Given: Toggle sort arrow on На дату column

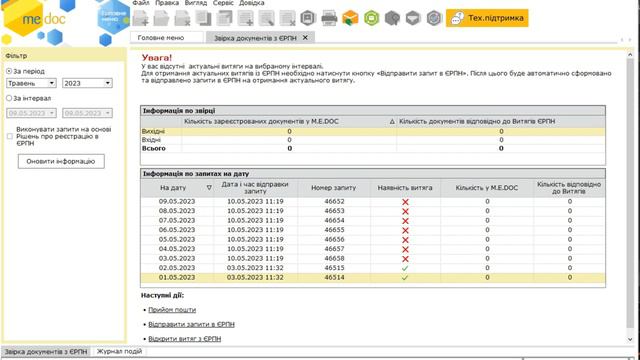Looking at the screenshot, I should click(209, 188).
